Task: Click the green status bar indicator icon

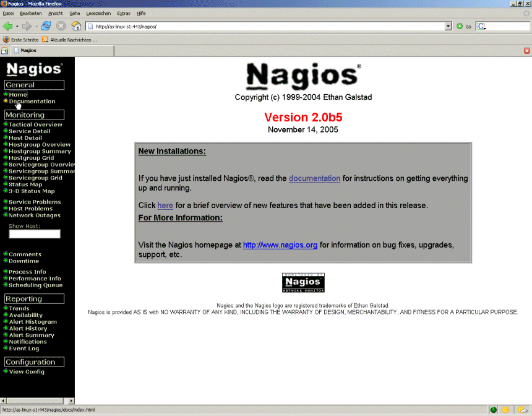Action: (x=493, y=410)
